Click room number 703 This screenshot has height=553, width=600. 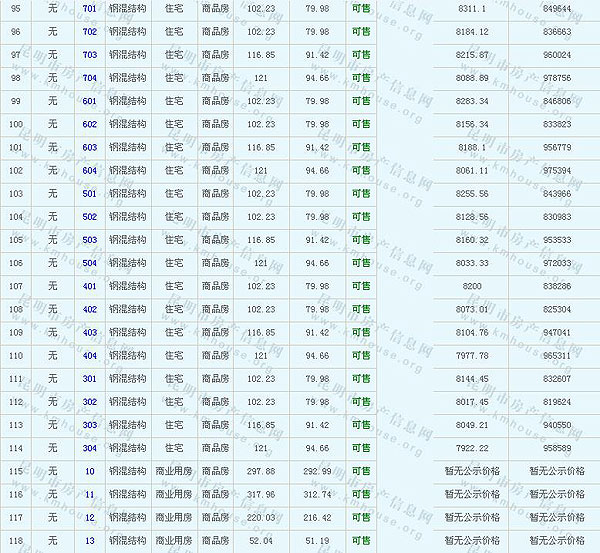tap(90, 55)
